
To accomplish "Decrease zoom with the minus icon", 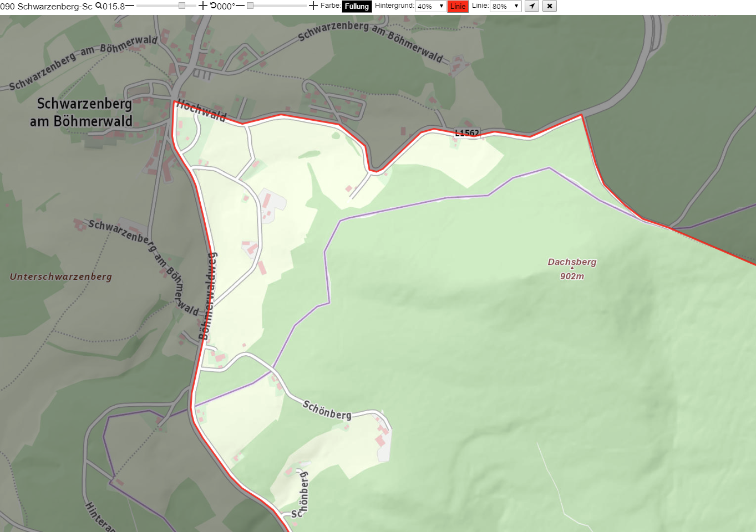I will click(130, 6).
